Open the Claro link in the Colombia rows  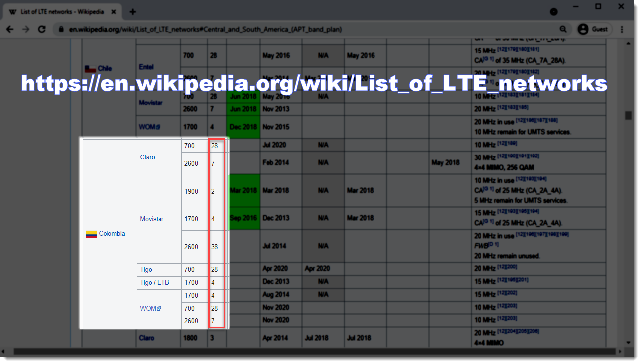coord(148,157)
